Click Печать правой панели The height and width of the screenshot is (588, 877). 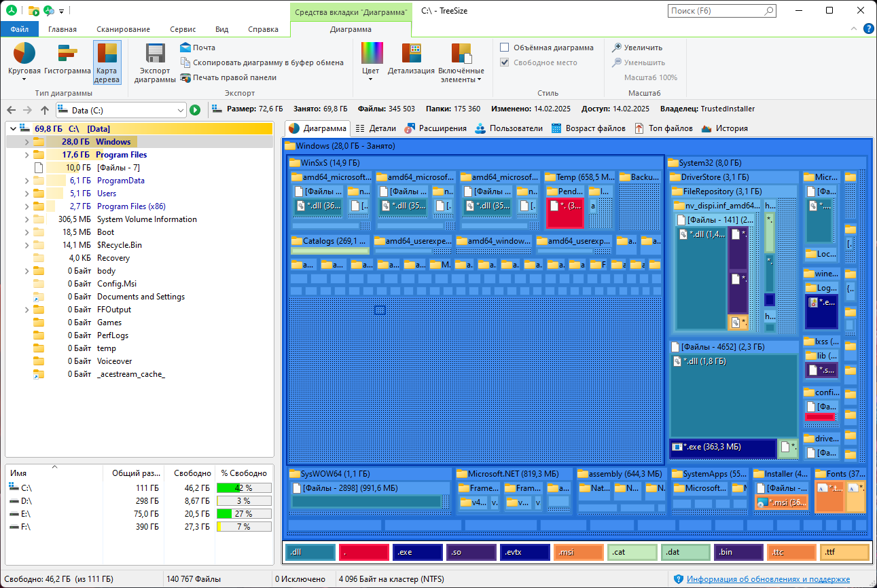pos(228,77)
